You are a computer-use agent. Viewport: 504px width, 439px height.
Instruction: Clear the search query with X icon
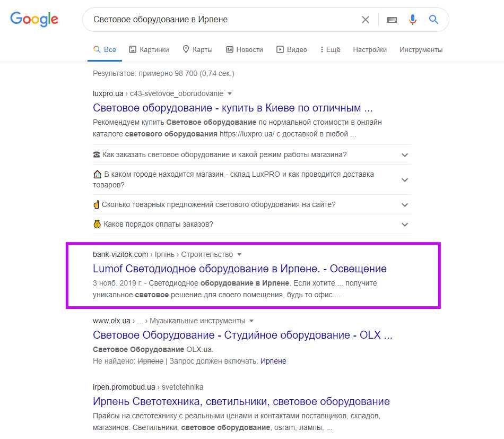point(366,20)
